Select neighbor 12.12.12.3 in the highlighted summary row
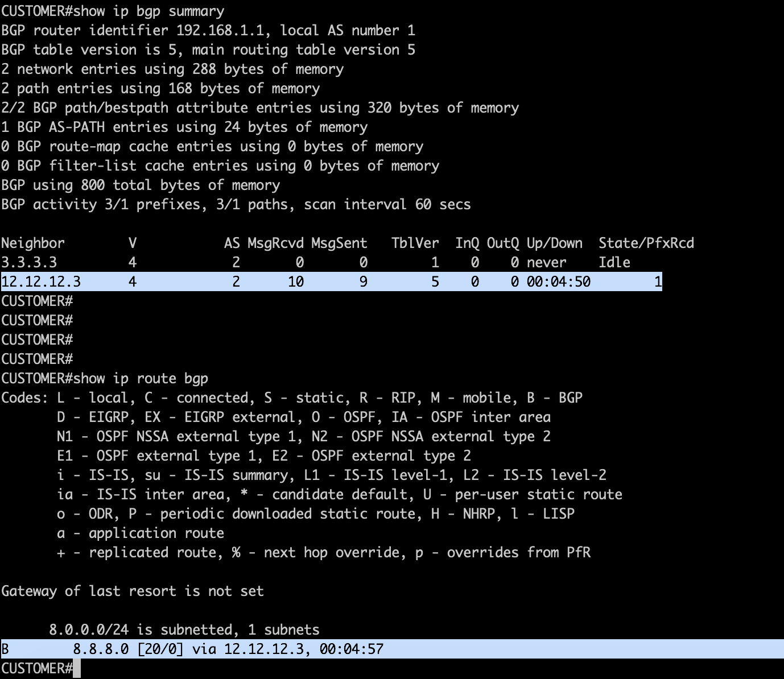The width and height of the screenshot is (784, 679). coord(41,282)
